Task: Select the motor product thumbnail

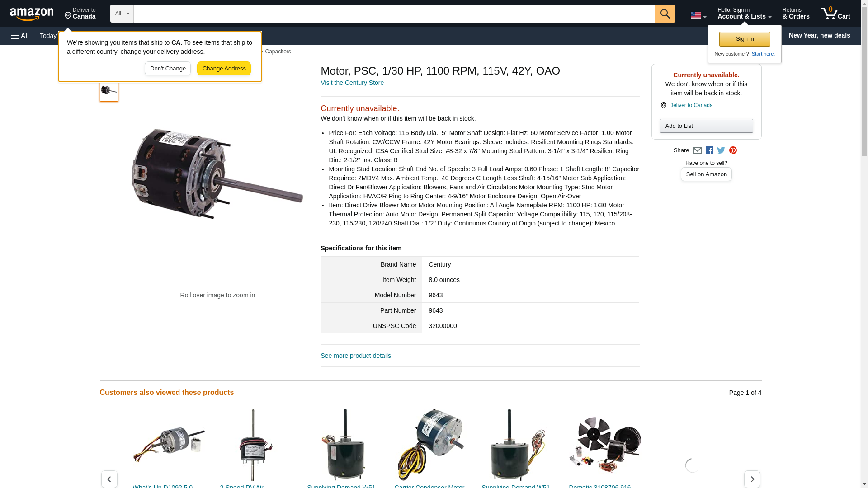Action: pos(109,91)
